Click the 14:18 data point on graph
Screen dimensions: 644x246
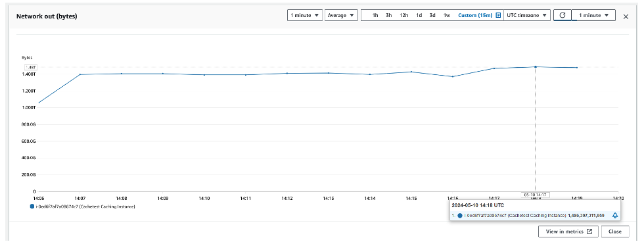pos(535,66)
